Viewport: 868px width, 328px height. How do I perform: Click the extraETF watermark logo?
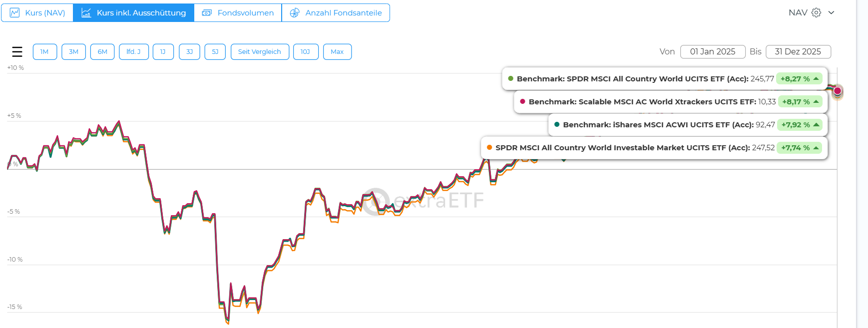(376, 201)
